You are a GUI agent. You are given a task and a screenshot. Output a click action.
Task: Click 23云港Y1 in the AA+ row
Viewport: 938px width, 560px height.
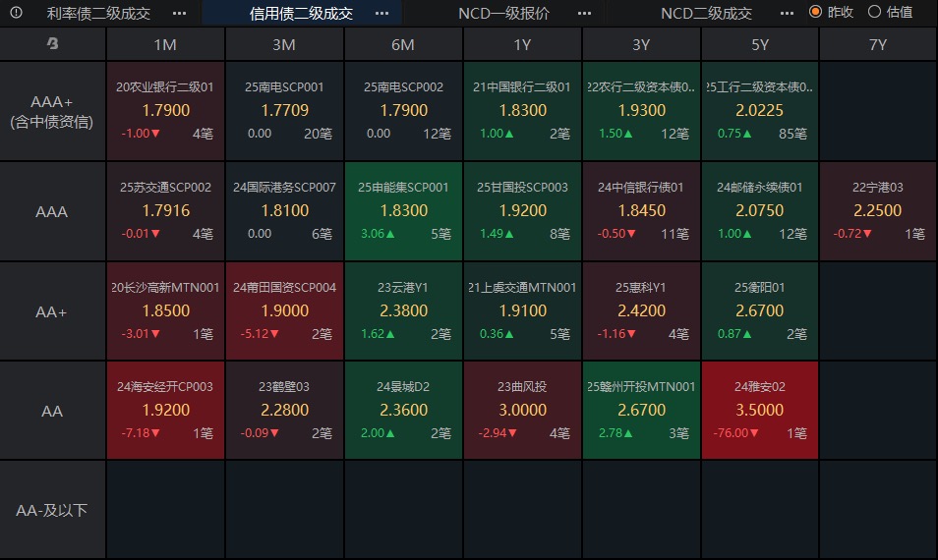click(x=402, y=288)
